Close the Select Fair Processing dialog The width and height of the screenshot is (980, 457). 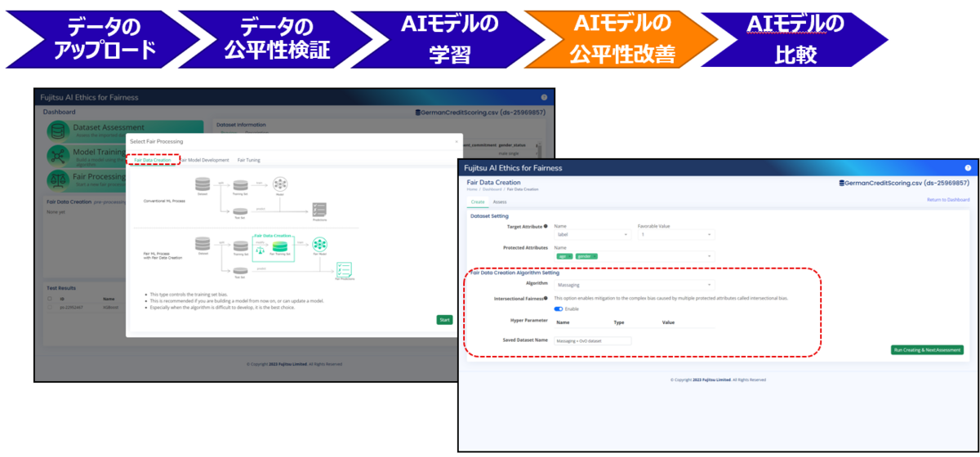click(x=457, y=141)
